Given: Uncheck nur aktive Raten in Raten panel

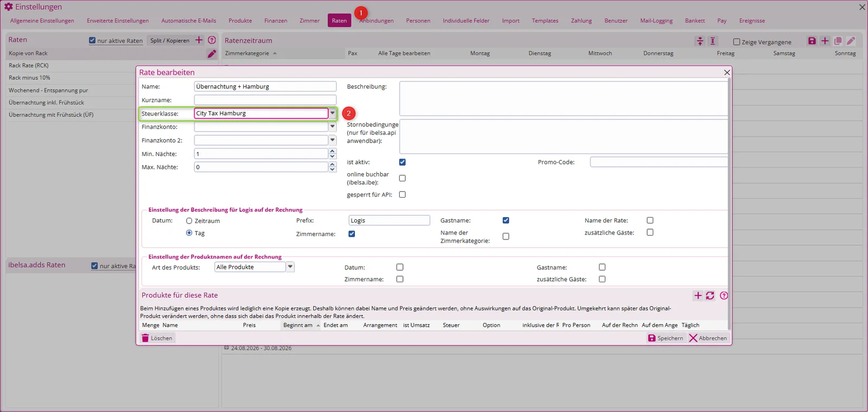Looking at the screenshot, I should (92, 41).
